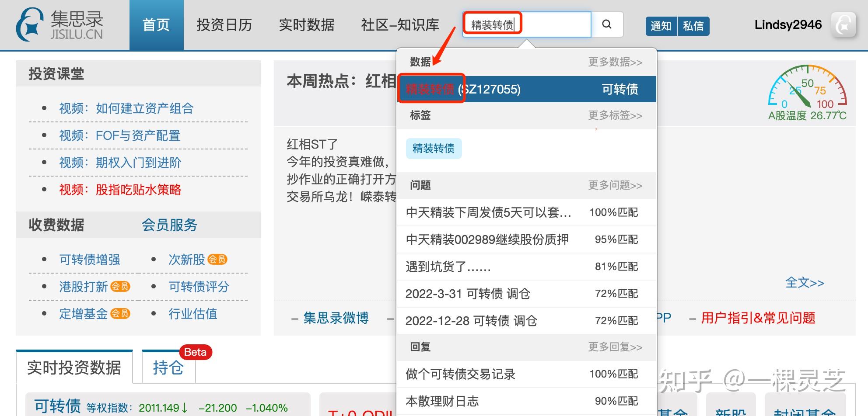Switch to 实时投资数据 tab
Image resolution: width=868 pixels, height=416 pixels.
[74, 367]
